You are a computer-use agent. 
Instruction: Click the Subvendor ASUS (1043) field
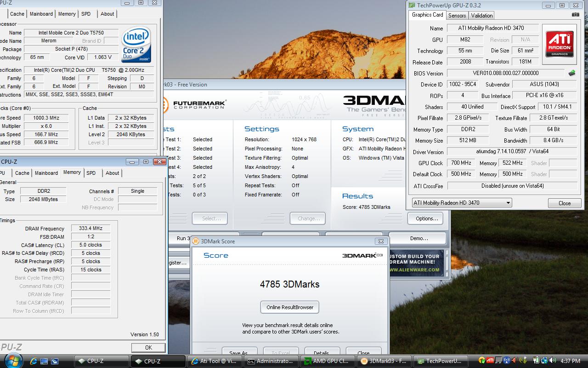click(544, 84)
